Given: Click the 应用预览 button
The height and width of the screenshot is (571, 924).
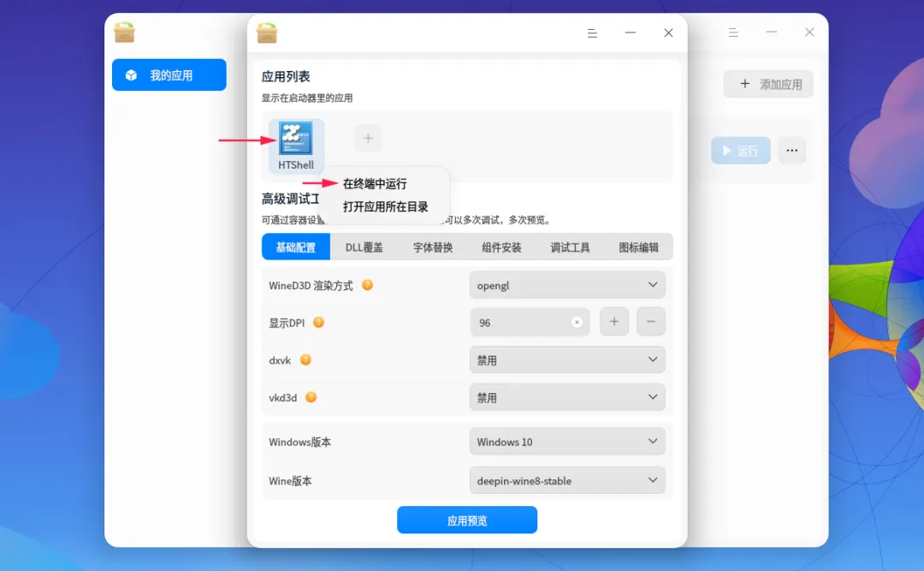Looking at the screenshot, I should tap(467, 520).
